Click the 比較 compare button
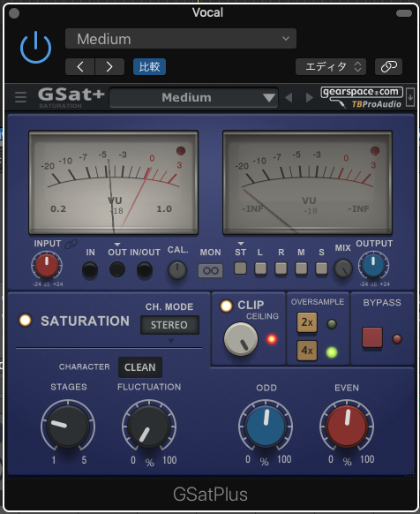 (149, 67)
